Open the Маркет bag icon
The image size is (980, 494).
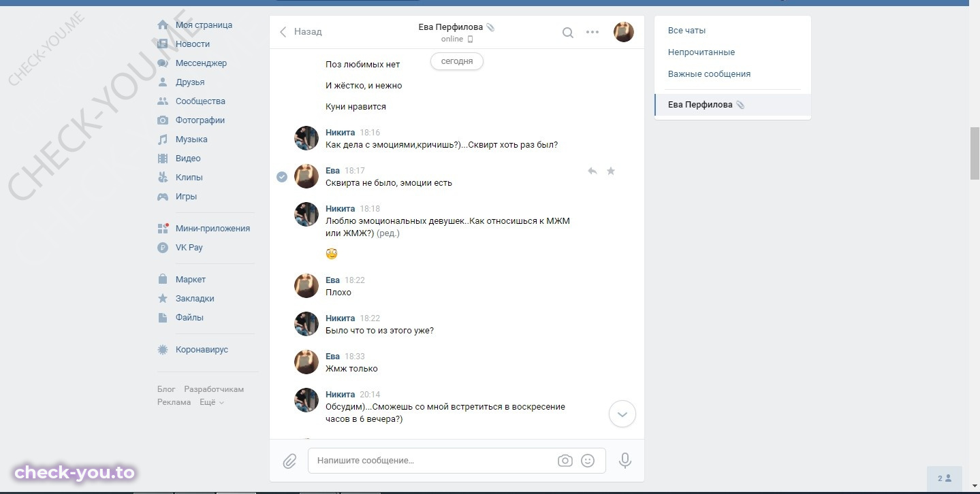(x=163, y=280)
